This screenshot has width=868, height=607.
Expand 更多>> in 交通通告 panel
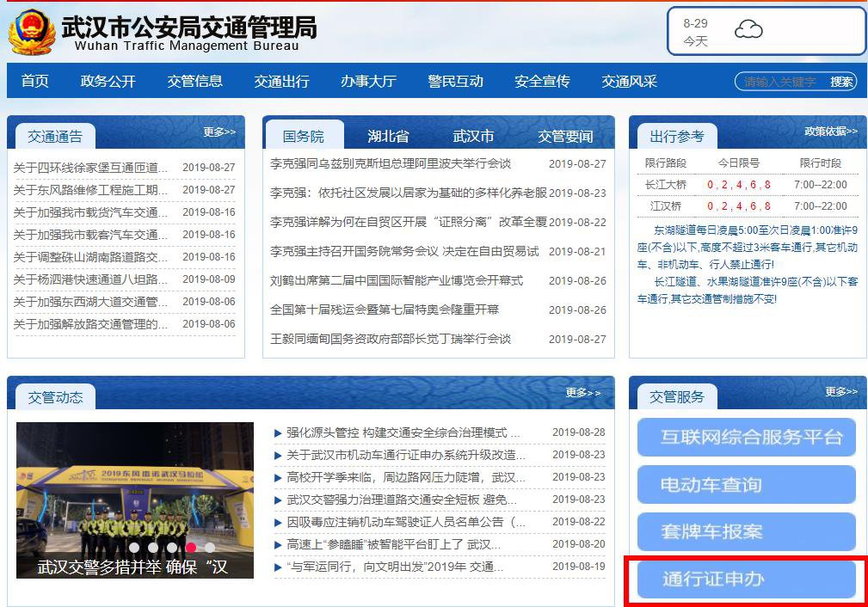point(219,132)
